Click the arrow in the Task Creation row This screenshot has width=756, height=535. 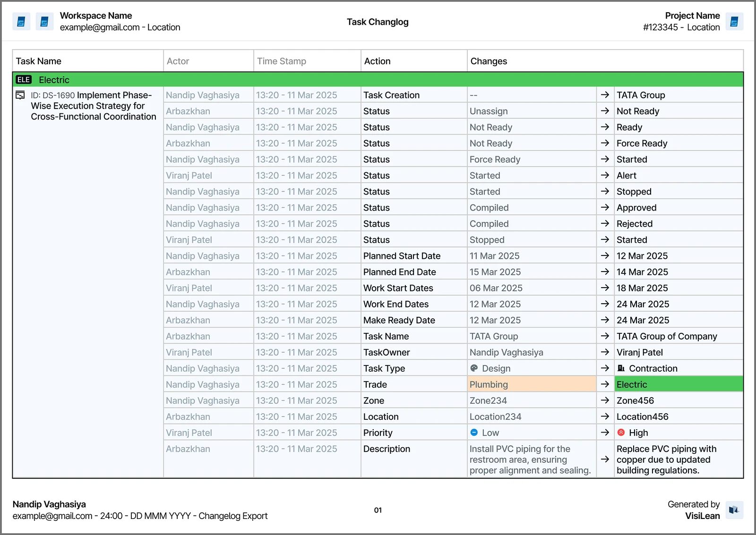(x=605, y=95)
